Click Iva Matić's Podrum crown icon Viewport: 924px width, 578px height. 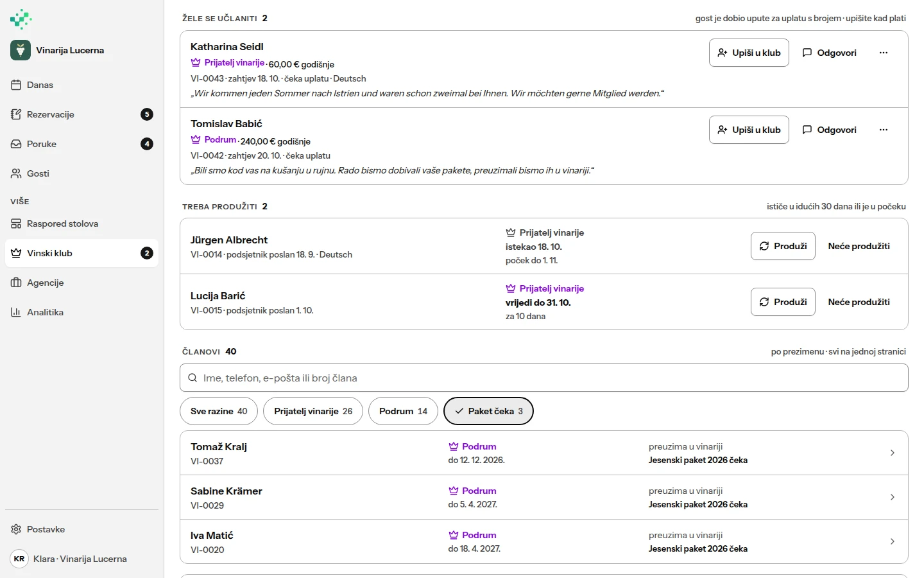454,535
